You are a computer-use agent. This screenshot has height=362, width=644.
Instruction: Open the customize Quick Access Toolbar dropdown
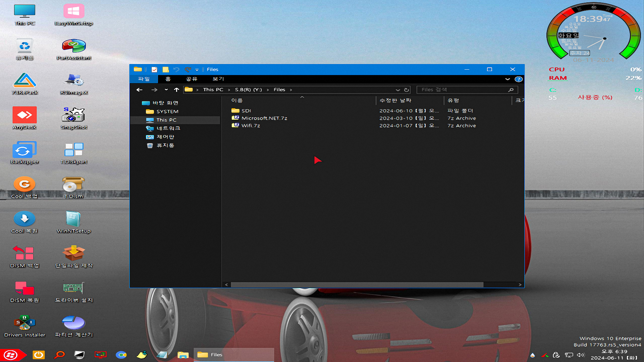[197, 70]
